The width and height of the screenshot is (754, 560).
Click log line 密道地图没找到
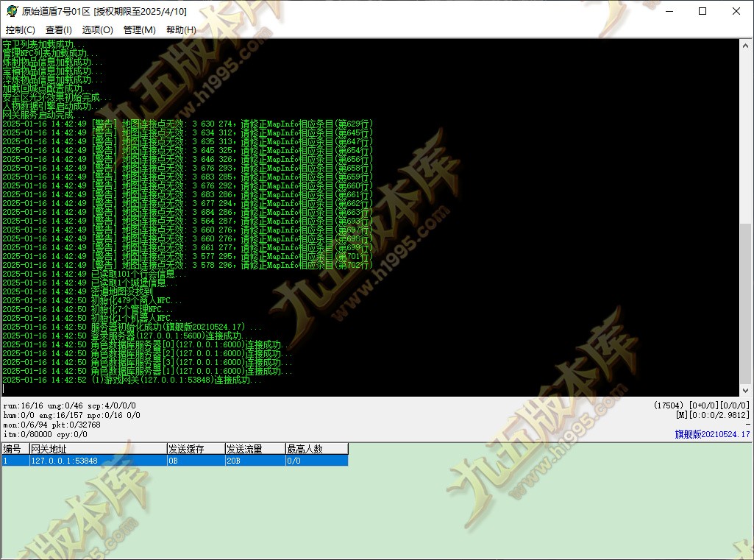point(77,291)
